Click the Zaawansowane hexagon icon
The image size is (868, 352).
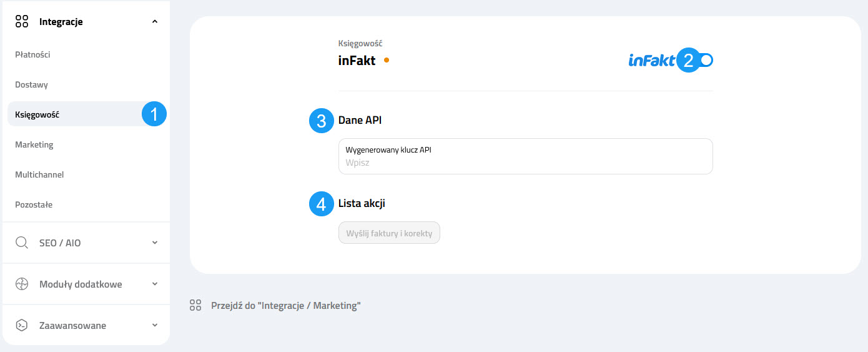[22, 325]
